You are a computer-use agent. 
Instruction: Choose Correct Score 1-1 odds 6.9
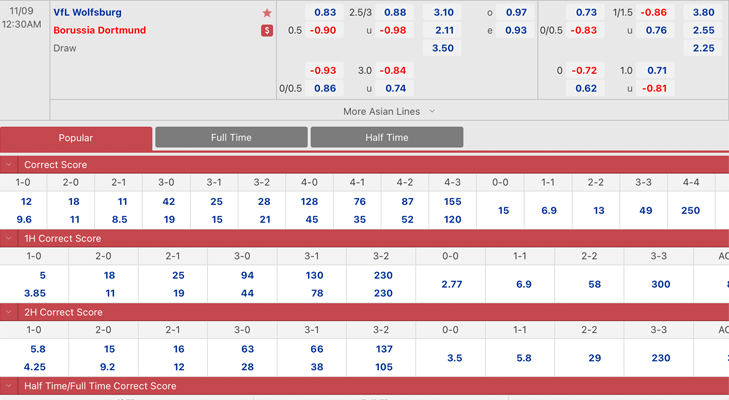coord(549,211)
